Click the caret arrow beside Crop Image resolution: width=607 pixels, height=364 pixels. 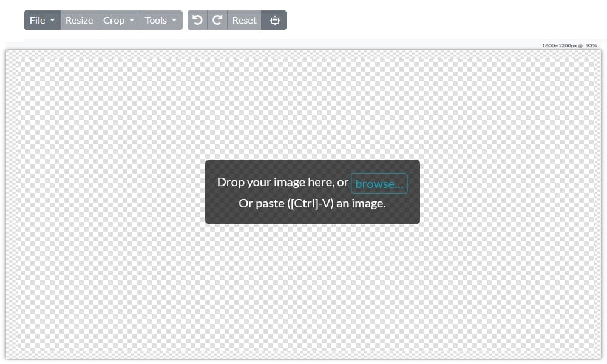132,21
